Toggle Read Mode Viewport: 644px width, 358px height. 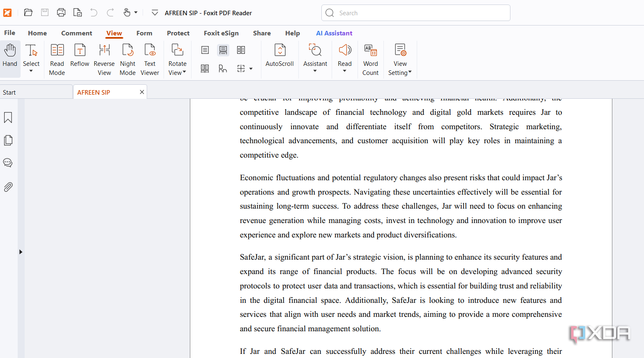[x=57, y=60]
